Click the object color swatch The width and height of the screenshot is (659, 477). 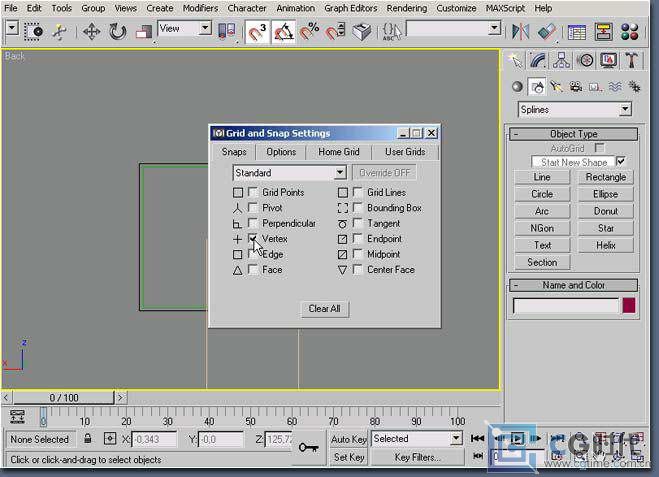click(x=629, y=306)
